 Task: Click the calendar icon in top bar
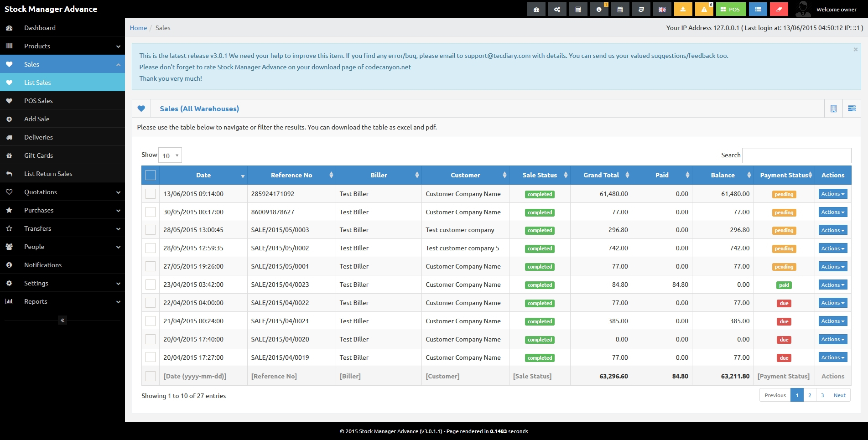tap(620, 10)
